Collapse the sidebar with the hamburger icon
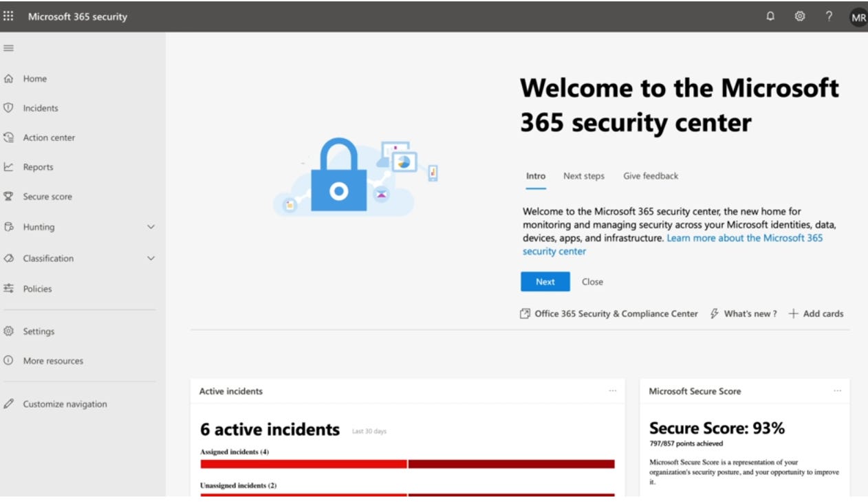This screenshot has width=868, height=502. 8,48
